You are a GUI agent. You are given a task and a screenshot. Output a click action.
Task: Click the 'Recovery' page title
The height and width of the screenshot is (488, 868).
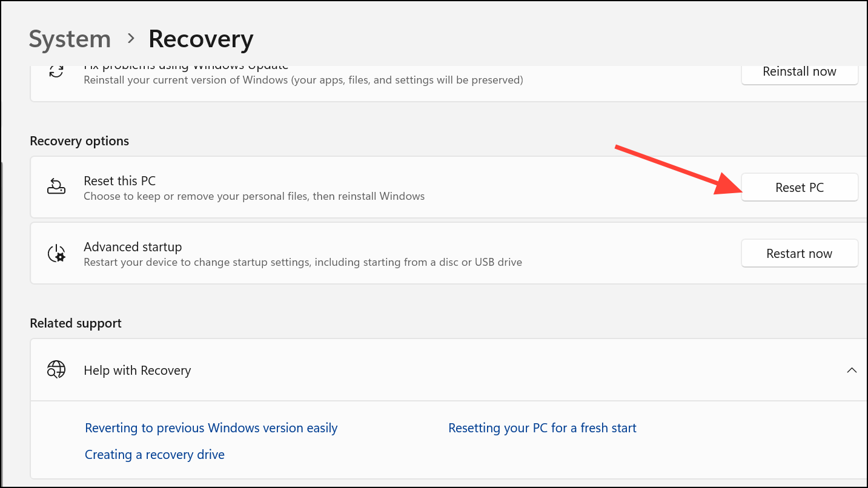point(201,39)
